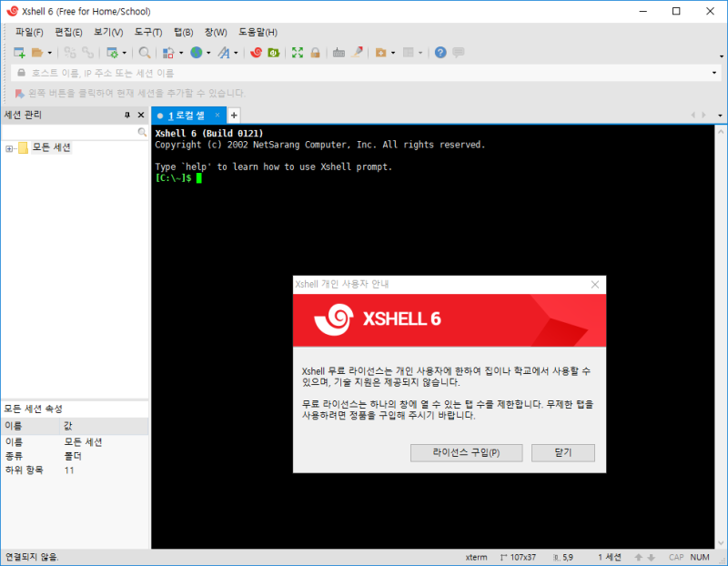This screenshot has width=728, height=566.
Task: Click the status bar down arrow icon
Action: (x=652, y=557)
